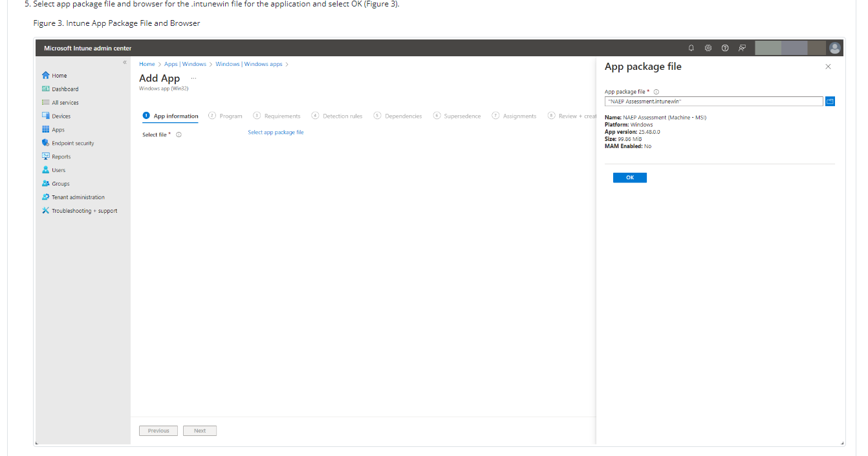Image resolution: width=868 pixels, height=456 pixels.
Task: Click the 'App version: 25.48.0.0' text
Action: [632, 131]
